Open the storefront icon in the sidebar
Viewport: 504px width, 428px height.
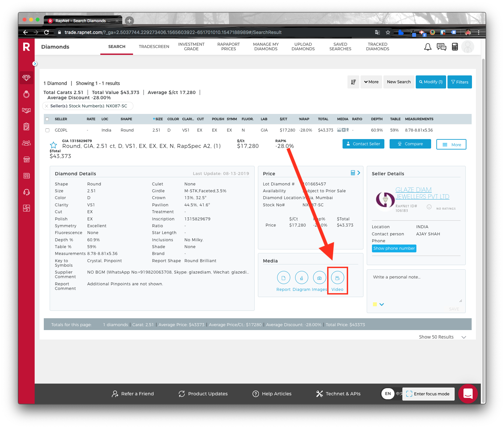pyautogui.click(x=26, y=159)
